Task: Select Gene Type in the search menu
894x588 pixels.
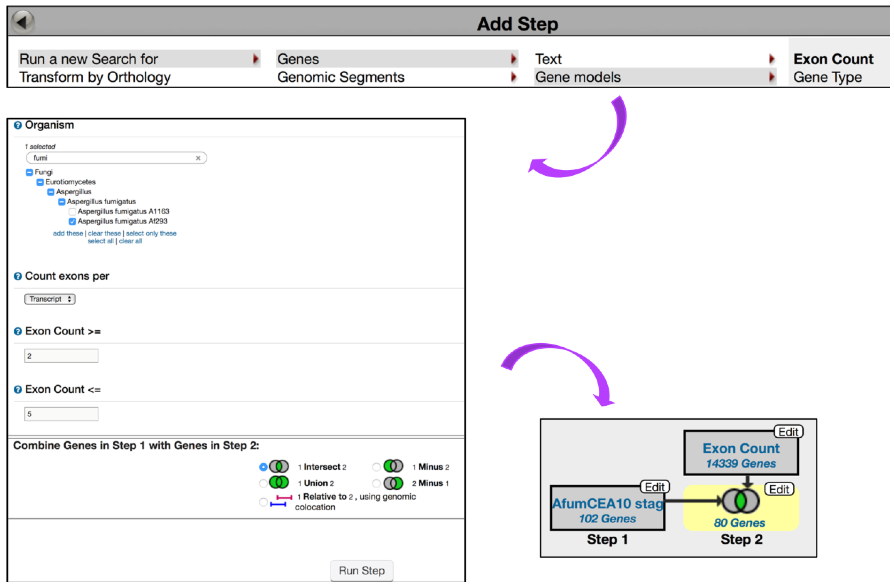Action: 827,77
